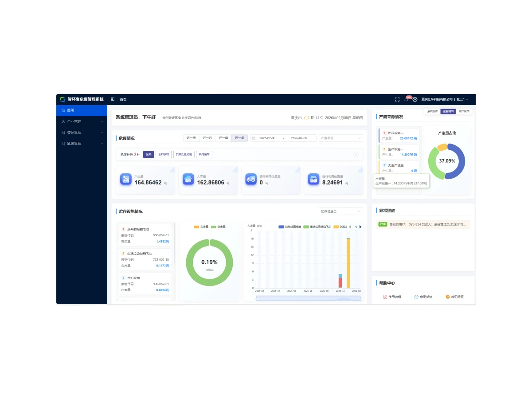532x399 pixels.
Task: Expand 企业管理 sidebar menu
Action: pyautogui.click(x=82, y=121)
